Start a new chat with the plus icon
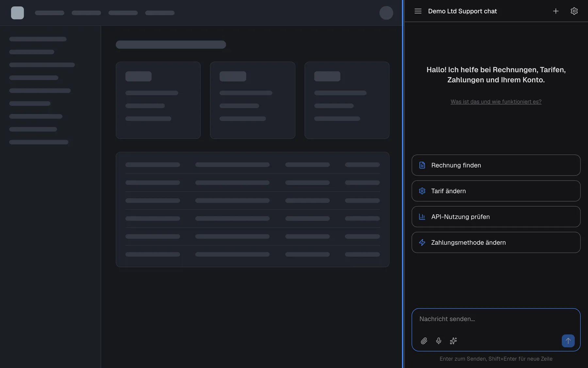This screenshot has height=368, width=588. click(x=556, y=11)
